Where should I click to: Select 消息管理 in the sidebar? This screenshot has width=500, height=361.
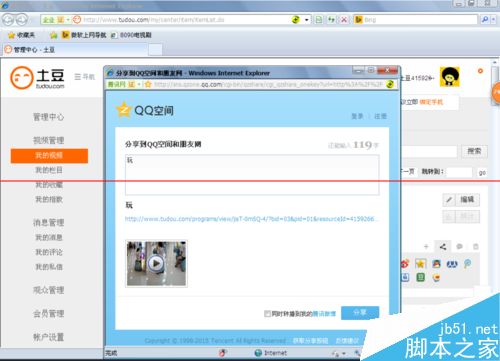point(49,222)
